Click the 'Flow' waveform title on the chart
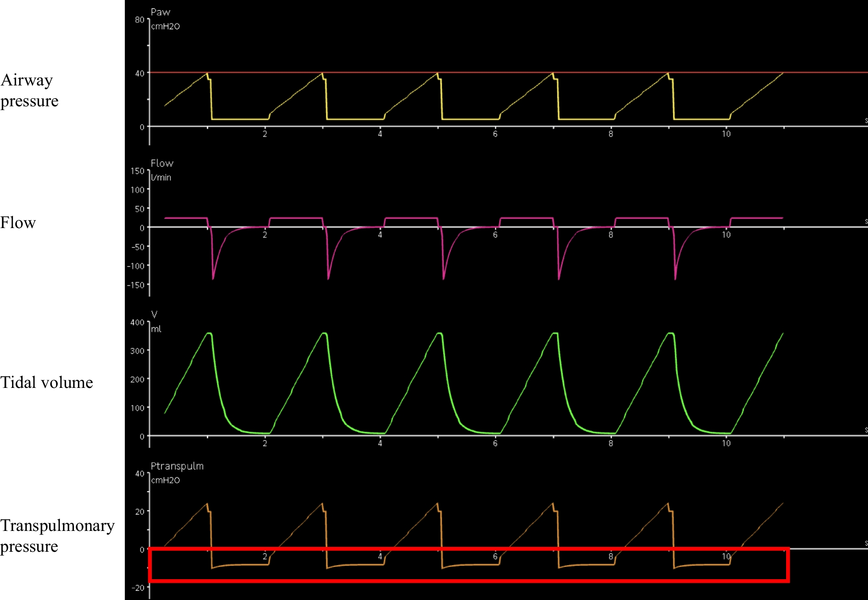This screenshot has width=868, height=600. pyautogui.click(x=162, y=163)
